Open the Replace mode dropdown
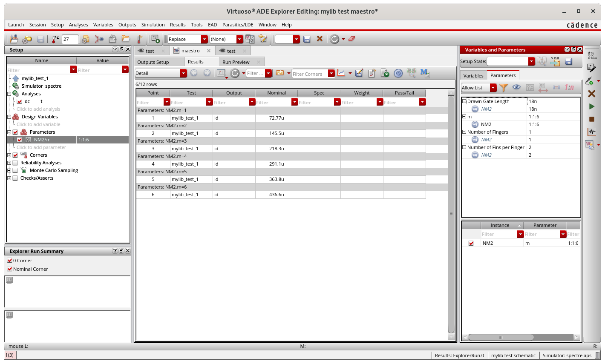This screenshot has height=364, width=605. 205,39
